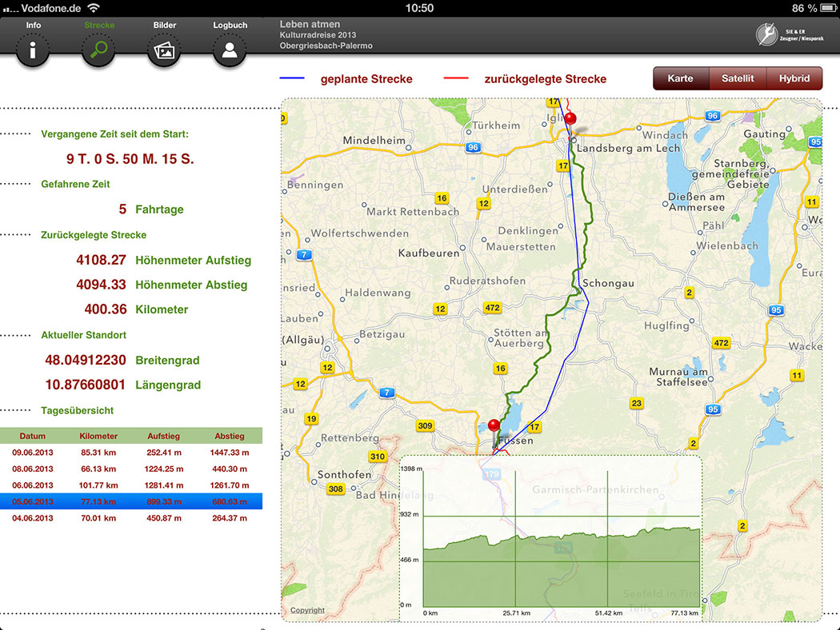The height and width of the screenshot is (630, 840).
Task: Tap the SIE & ER logo
Action: [790, 35]
